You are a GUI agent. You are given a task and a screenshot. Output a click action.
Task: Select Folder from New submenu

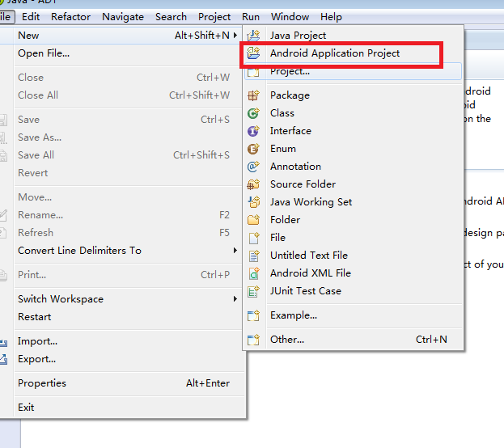[x=354, y=220]
